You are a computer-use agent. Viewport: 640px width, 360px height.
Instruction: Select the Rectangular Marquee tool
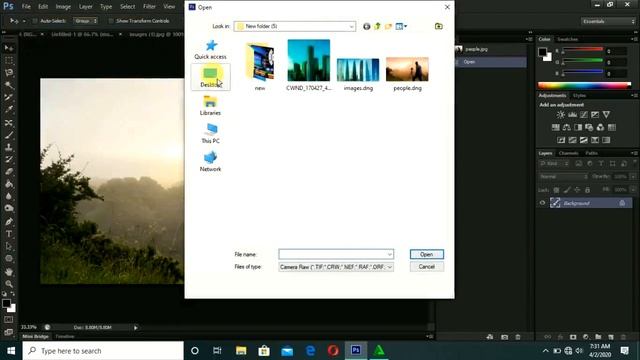click(x=9, y=60)
